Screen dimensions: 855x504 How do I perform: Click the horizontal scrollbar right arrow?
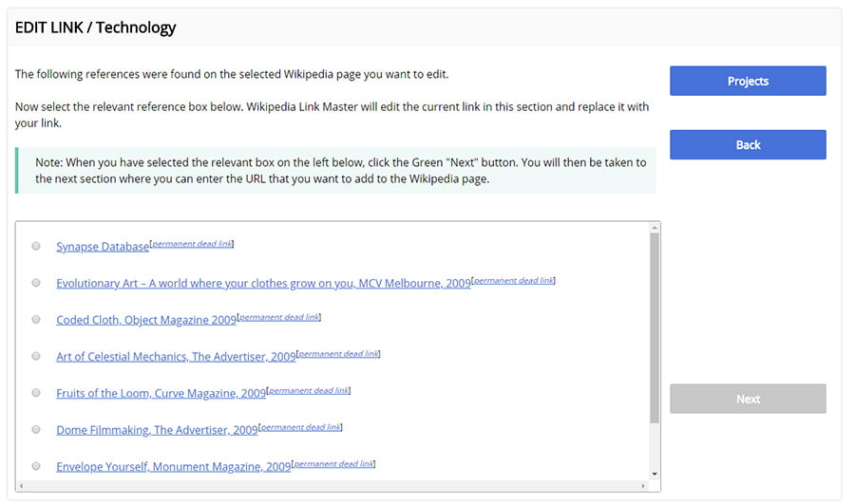coord(643,485)
